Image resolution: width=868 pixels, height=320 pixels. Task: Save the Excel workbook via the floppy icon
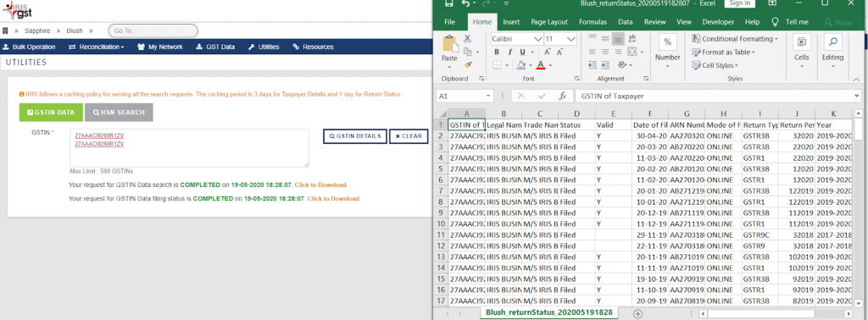coord(449,3)
